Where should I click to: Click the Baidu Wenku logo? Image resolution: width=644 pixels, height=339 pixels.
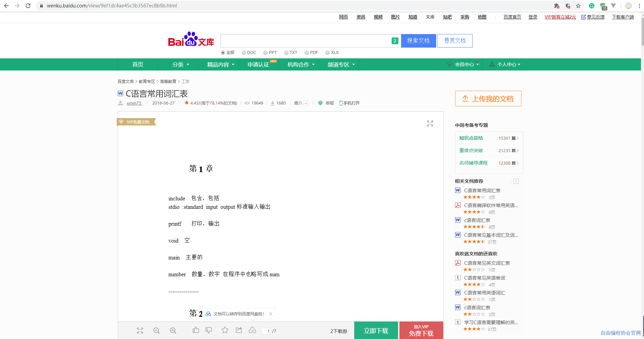coord(191,39)
